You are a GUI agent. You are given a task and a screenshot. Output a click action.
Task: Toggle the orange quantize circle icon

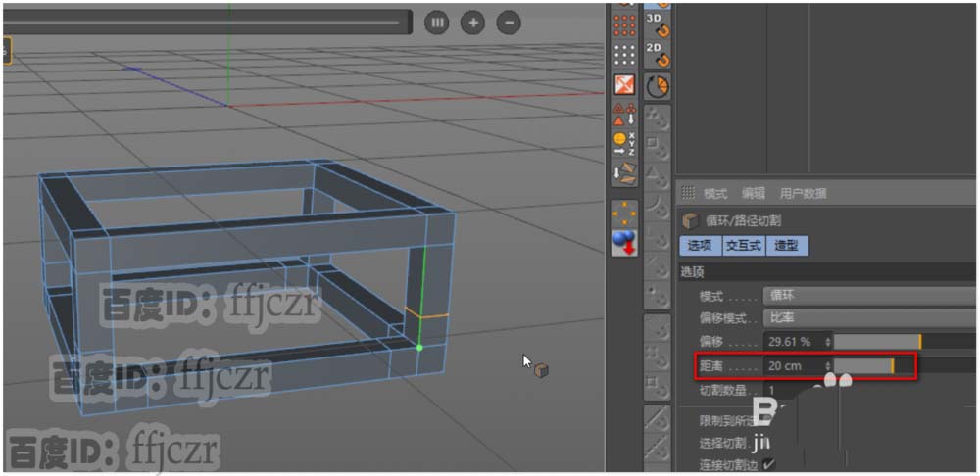658,87
